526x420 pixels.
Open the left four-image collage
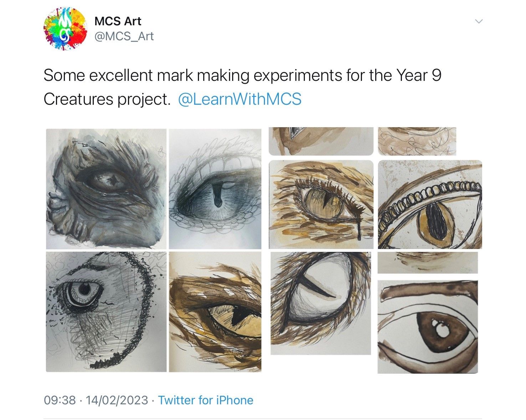coord(154,250)
